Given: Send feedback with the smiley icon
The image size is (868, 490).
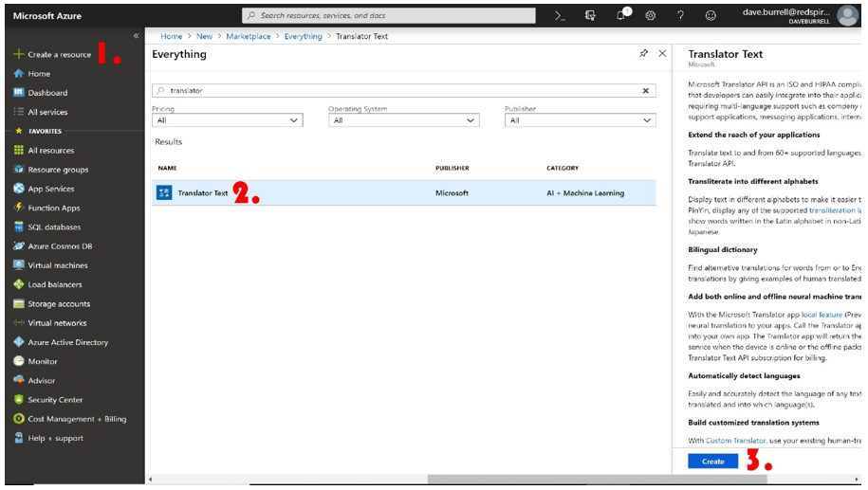Looking at the screenshot, I should click(x=711, y=16).
